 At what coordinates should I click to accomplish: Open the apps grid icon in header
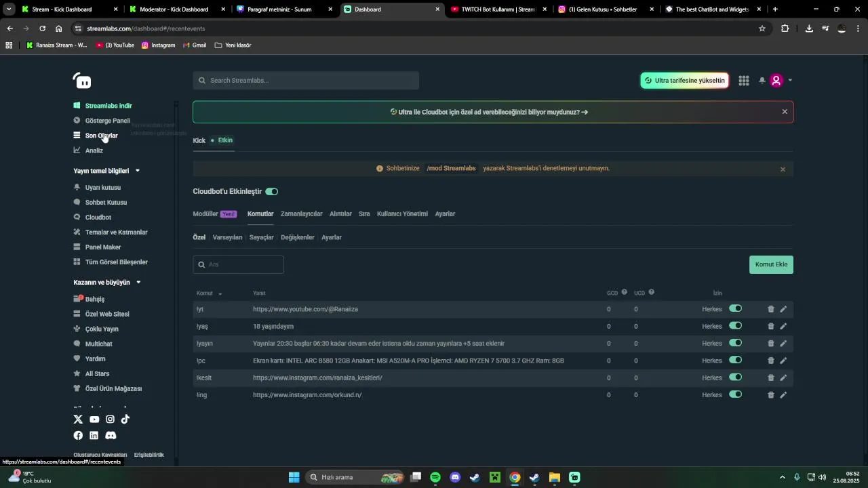[744, 81]
